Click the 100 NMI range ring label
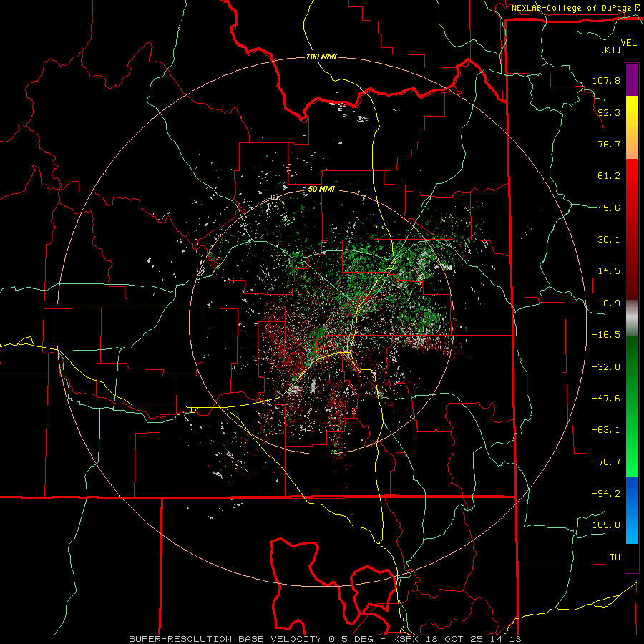Viewport: 644px width, 644px height. [x=321, y=57]
